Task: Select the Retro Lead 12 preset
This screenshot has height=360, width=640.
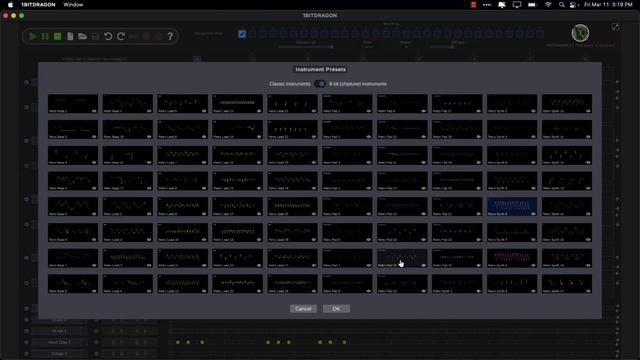Action: point(182,284)
